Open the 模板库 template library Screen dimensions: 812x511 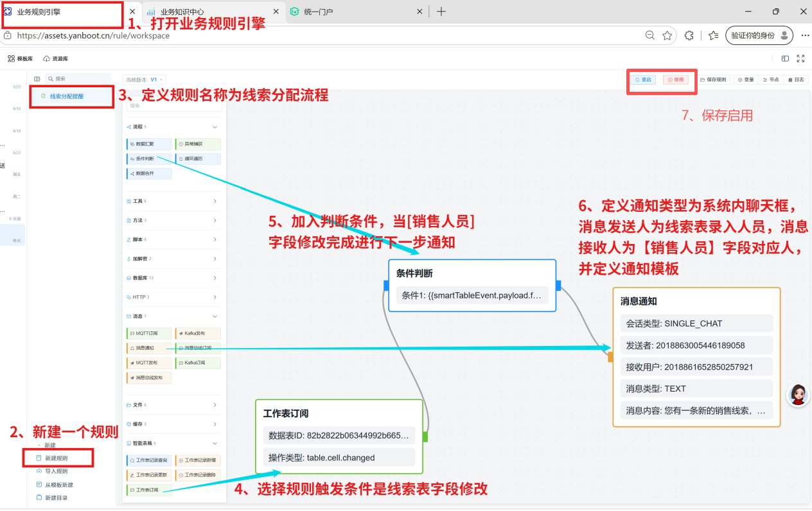point(20,58)
